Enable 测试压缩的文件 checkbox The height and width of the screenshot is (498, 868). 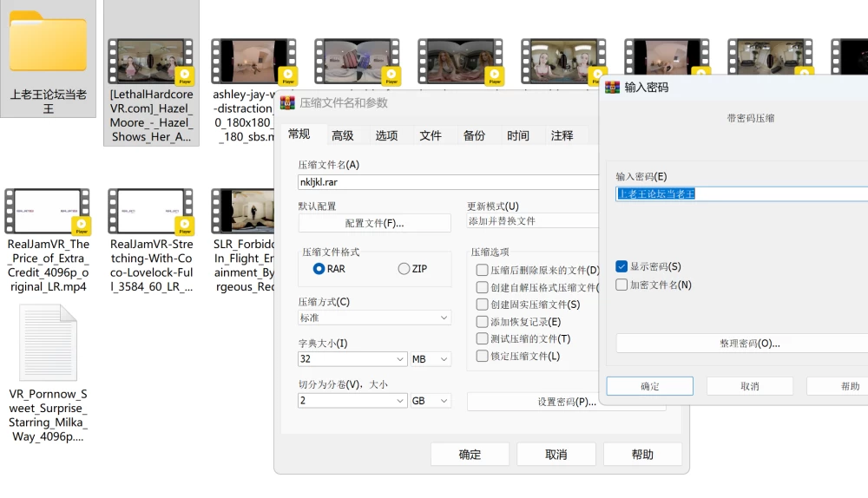[x=482, y=338]
